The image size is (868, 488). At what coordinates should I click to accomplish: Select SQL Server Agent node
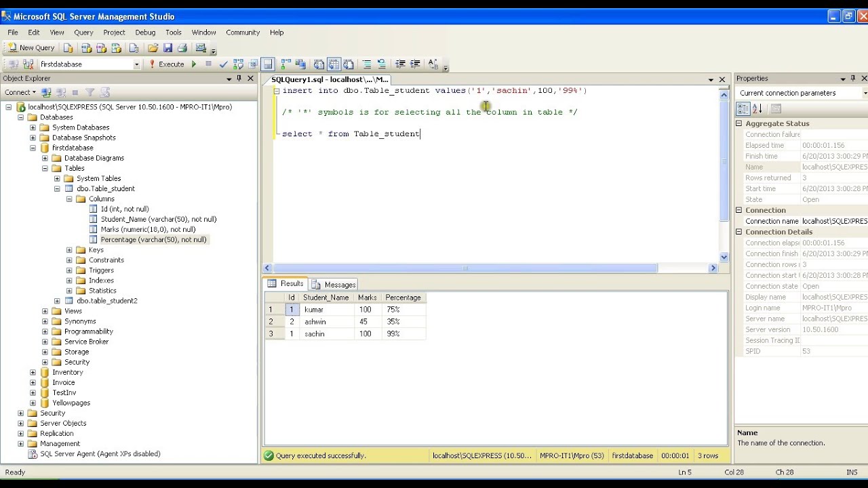click(x=100, y=454)
